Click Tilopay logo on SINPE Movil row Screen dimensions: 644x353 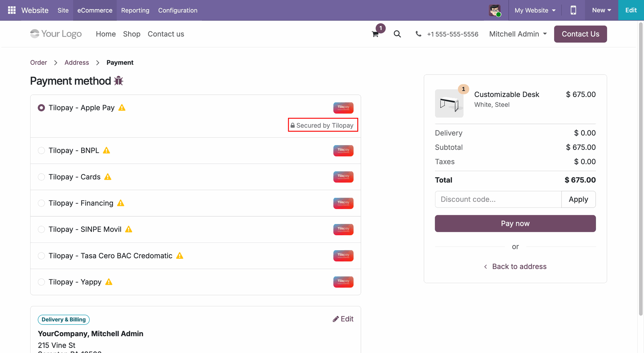(x=343, y=229)
